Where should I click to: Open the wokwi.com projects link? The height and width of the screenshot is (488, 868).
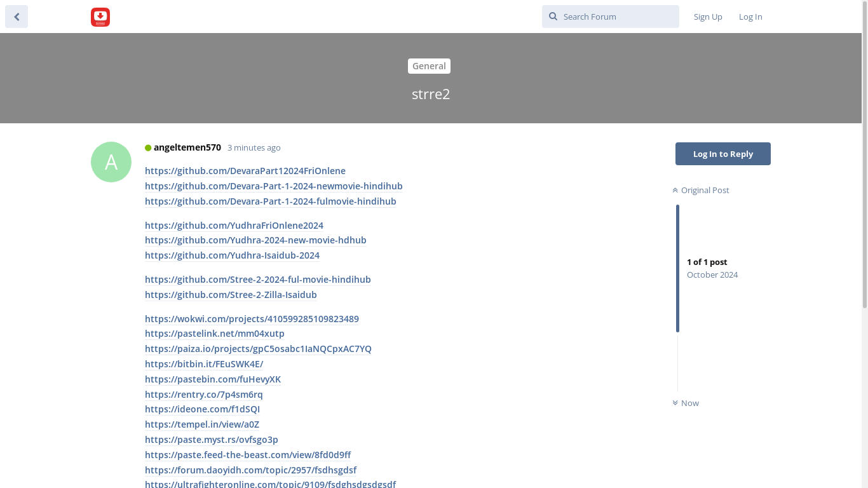pos(252,319)
